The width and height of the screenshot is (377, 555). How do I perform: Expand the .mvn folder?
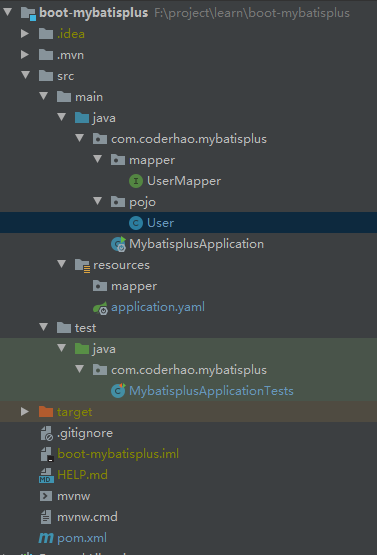(x=25, y=55)
